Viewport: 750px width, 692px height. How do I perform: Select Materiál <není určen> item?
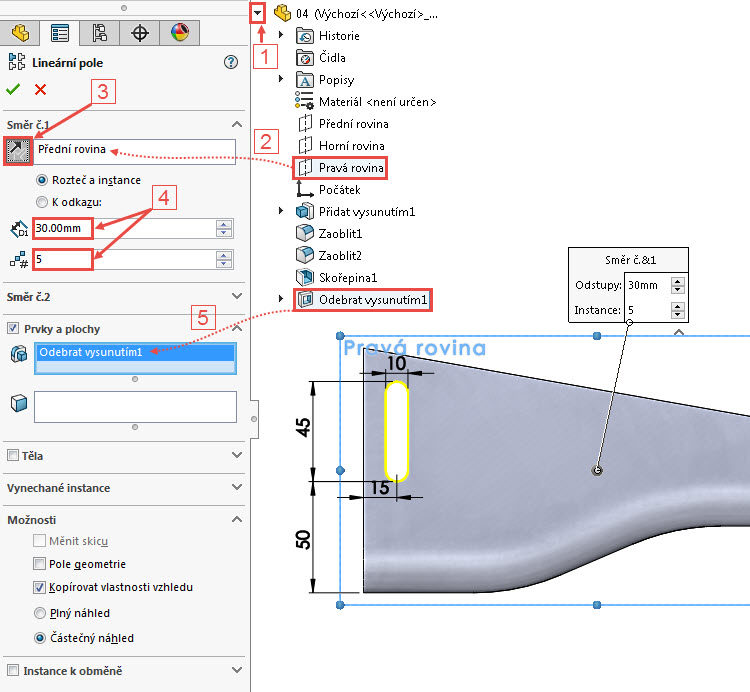pos(366,102)
